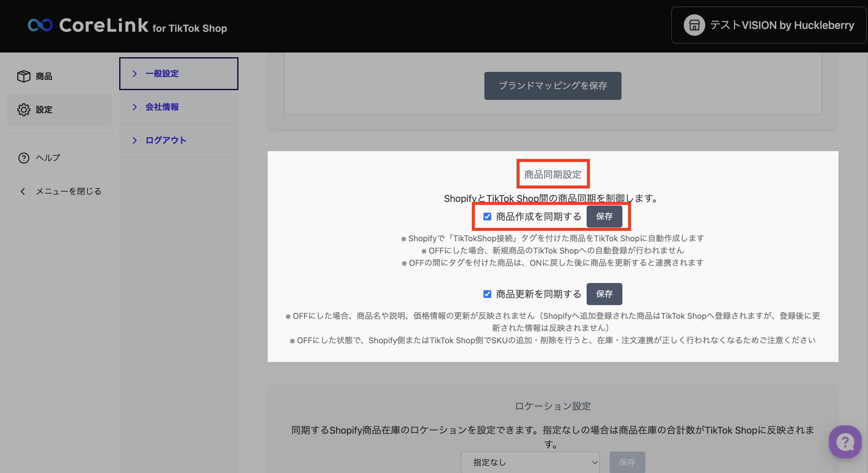The image size is (868, 473).
Task: Click the 設定 gear icon
Action: point(24,109)
